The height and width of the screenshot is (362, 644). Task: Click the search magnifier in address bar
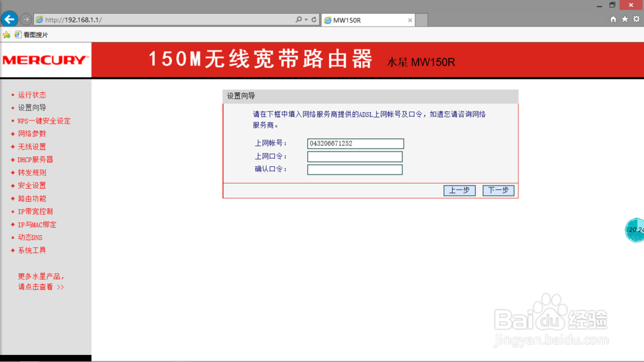pos(299,19)
